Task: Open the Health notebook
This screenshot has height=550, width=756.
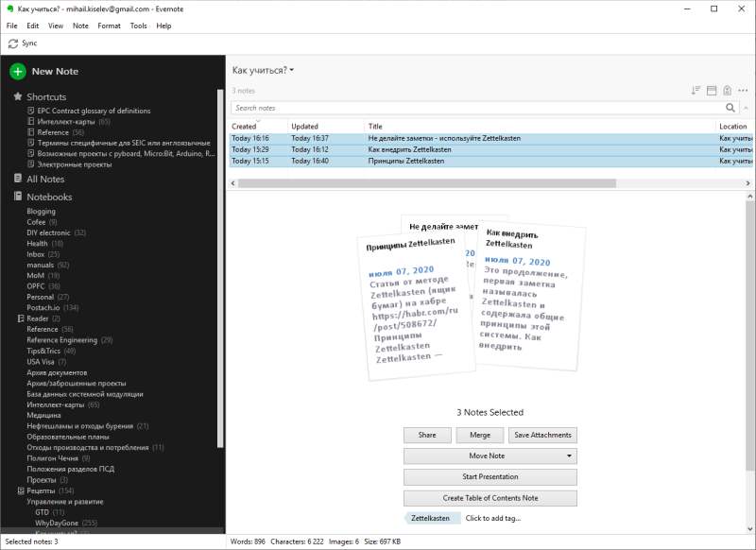Action: tap(37, 244)
